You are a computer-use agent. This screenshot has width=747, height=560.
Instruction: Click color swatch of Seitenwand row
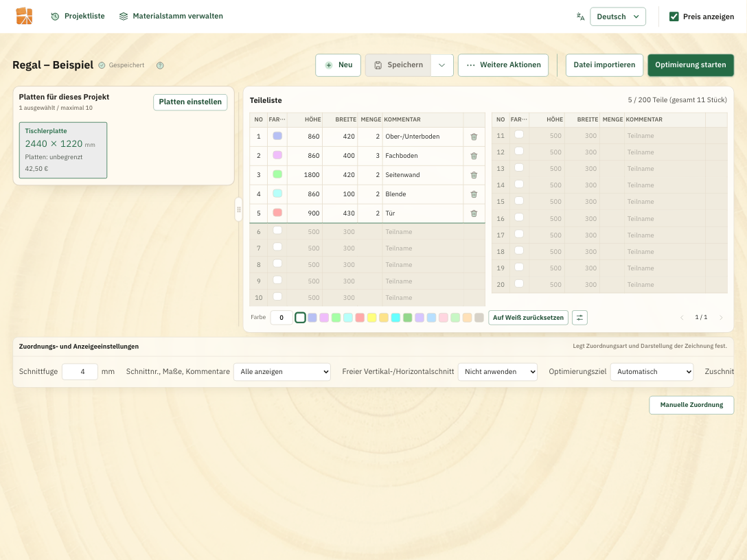tap(277, 174)
